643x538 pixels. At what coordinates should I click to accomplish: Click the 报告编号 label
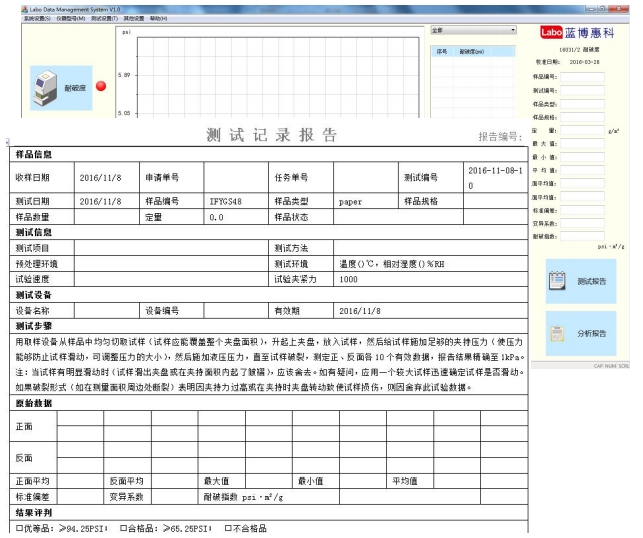pyautogui.click(x=500, y=137)
